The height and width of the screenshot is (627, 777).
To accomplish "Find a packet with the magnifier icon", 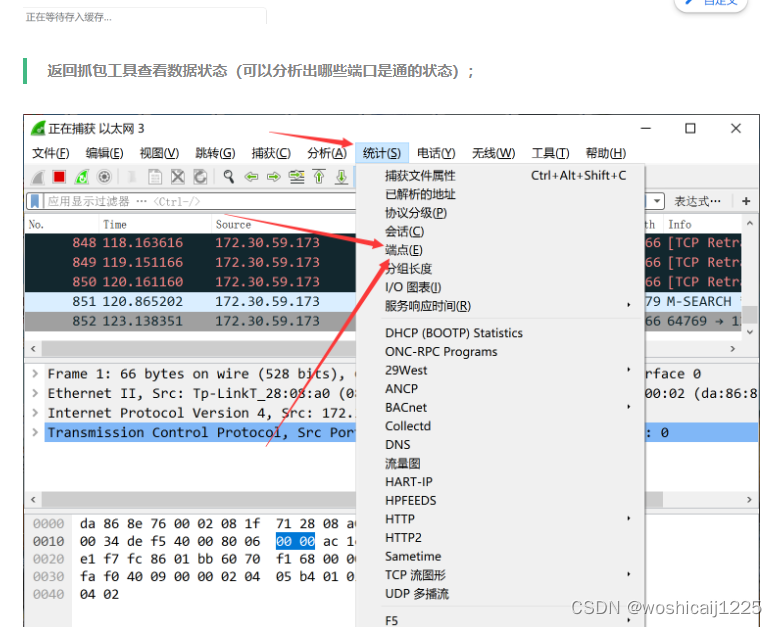I will click(228, 176).
